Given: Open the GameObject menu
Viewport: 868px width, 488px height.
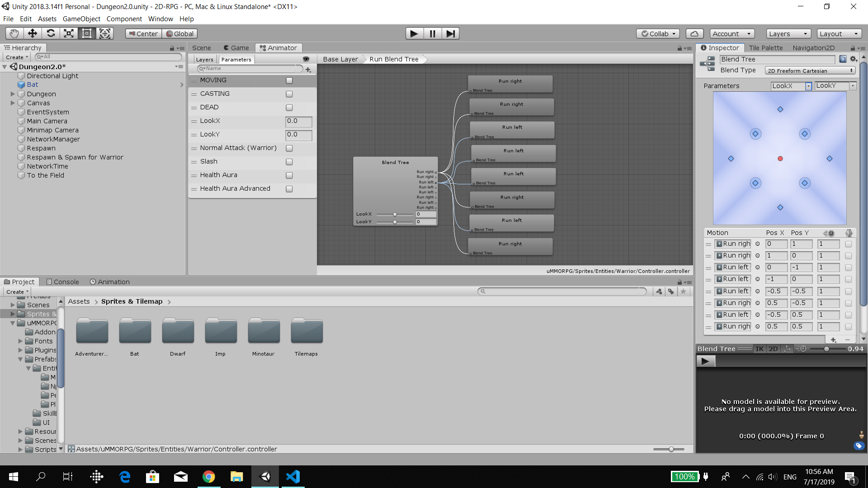Looking at the screenshot, I should [81, 19].
